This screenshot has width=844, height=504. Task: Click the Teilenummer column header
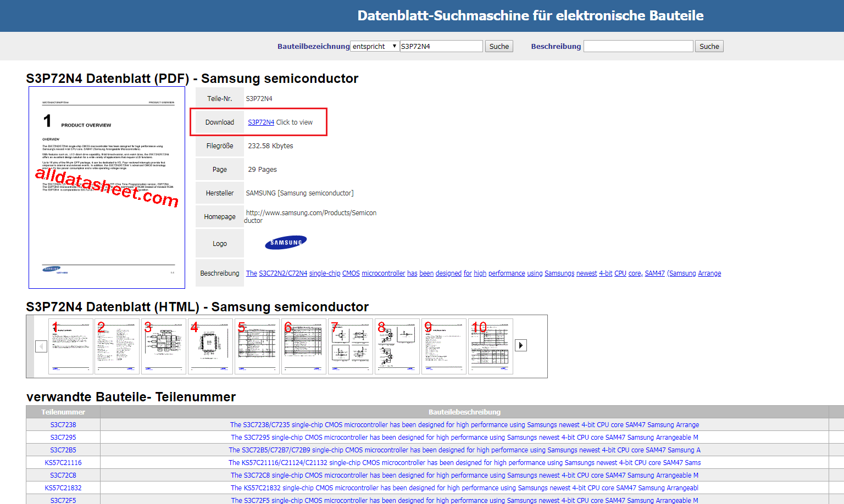(63, 412)
